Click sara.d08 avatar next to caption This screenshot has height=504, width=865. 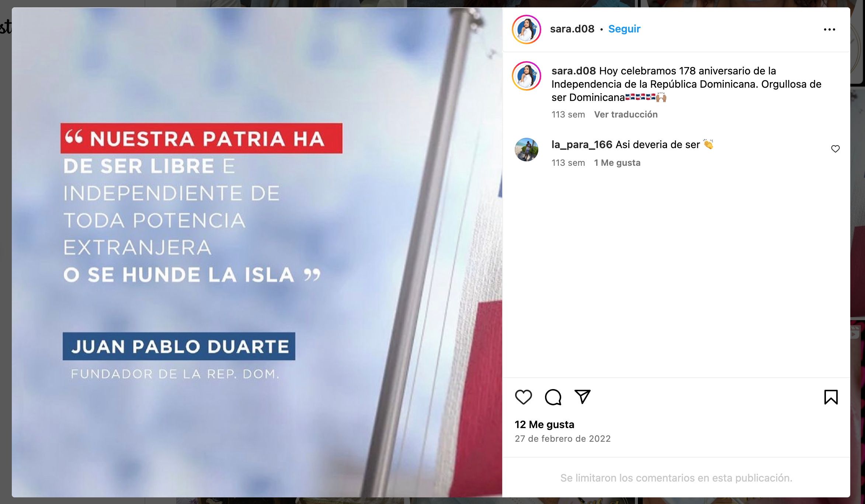526,76
